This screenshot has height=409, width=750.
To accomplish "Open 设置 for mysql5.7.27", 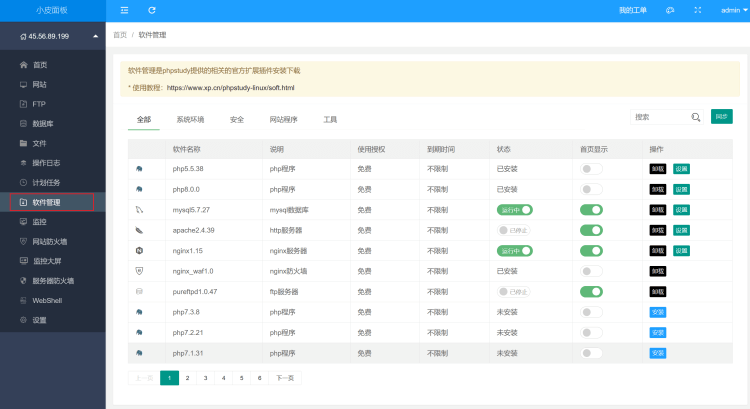I will pos(681,210).
